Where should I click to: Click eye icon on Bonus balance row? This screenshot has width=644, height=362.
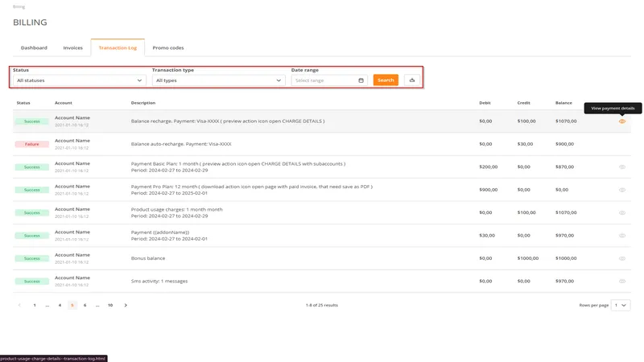point(622,258)
